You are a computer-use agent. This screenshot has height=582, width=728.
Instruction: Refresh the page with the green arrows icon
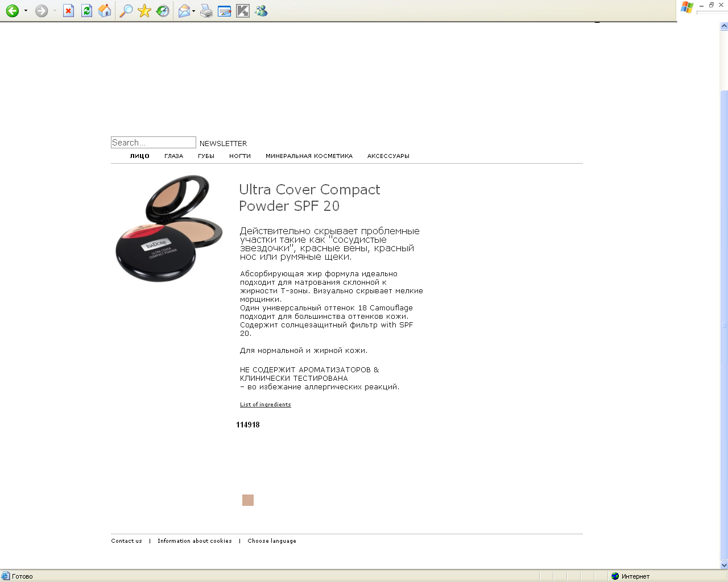(86, 11)
